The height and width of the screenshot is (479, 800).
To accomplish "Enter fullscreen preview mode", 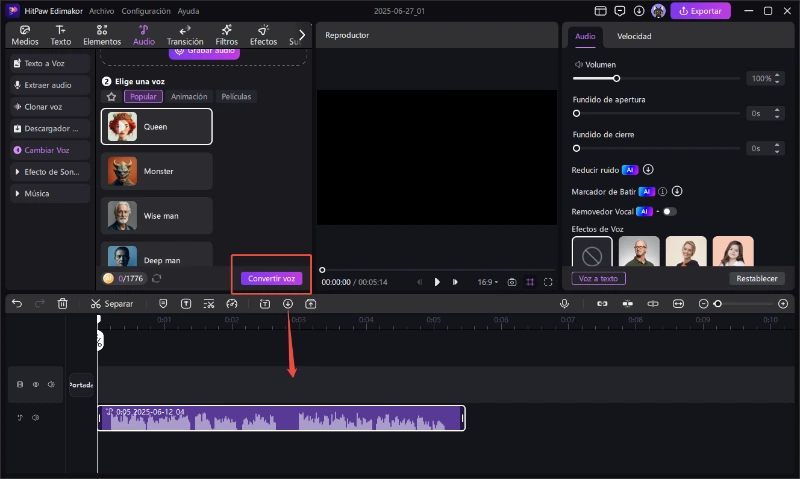I will (x=548, y=282).
